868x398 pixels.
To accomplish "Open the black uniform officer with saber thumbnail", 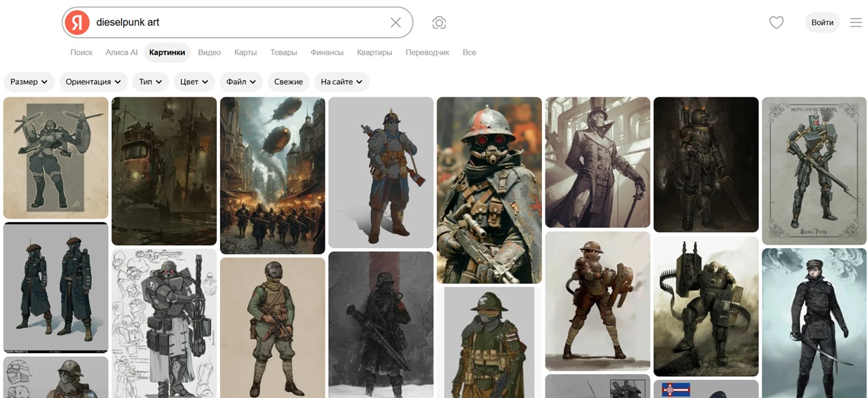I will click(x=814, y=323).
